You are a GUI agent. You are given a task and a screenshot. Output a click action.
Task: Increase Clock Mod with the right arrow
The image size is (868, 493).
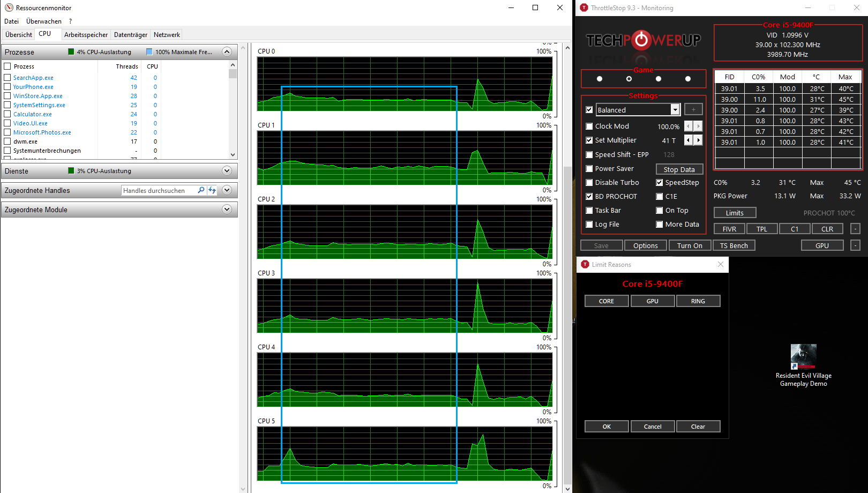coord(698,126)
